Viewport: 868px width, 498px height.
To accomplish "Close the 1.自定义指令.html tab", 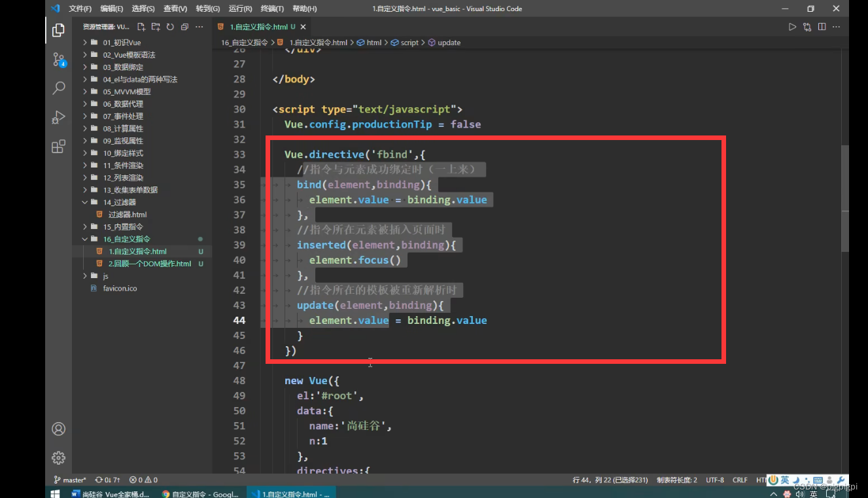I will (303, 27).
